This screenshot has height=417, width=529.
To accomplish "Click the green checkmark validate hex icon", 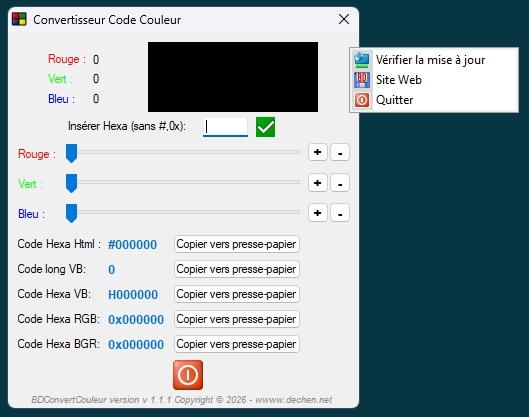I will pyautogui.click(x=265, y=127).
